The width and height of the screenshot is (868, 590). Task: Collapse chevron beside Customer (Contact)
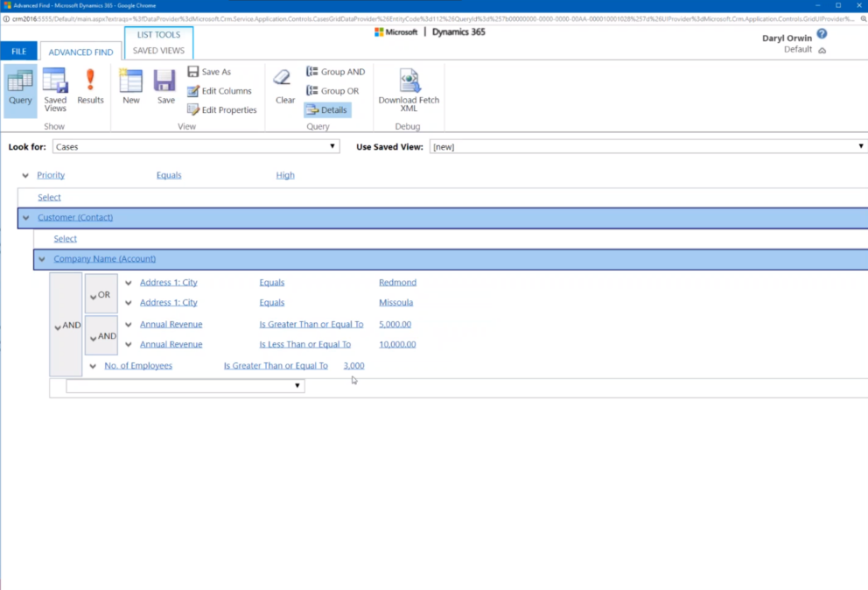click(26, 218)
